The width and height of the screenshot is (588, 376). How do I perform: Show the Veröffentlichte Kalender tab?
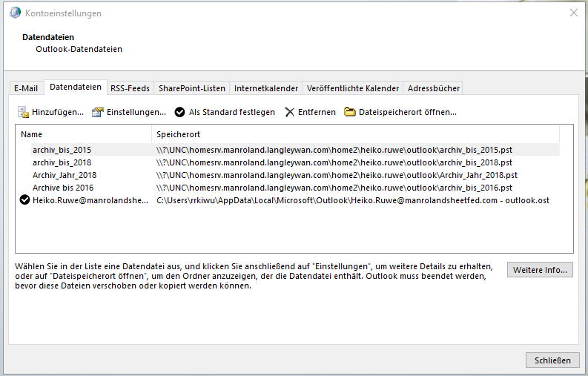click(x=352, y=88)
